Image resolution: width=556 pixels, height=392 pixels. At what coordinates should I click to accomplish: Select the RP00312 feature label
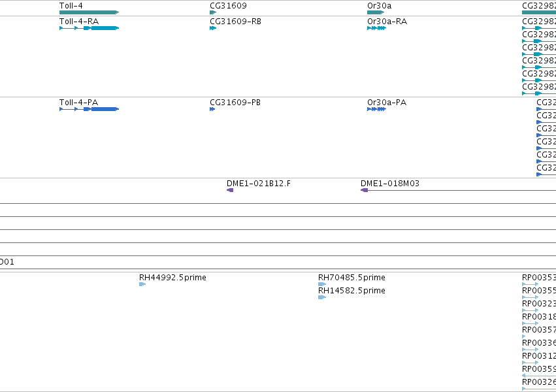(539, 355)
